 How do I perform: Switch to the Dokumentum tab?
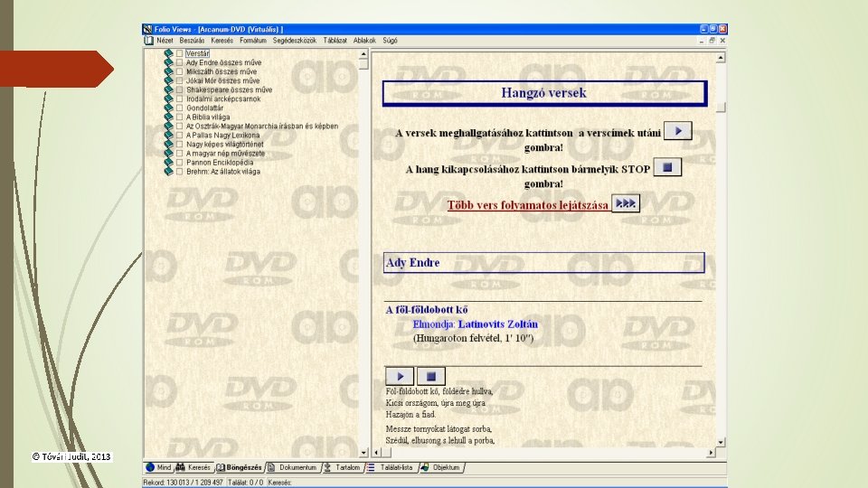pos(292,467)
